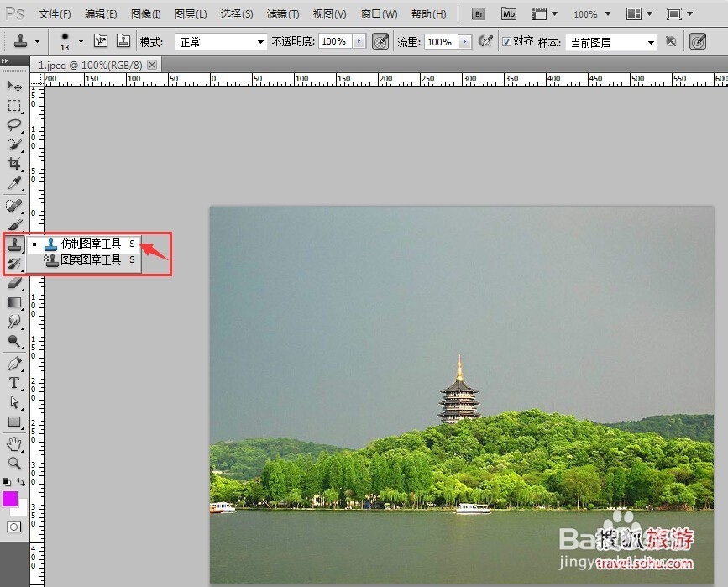Image resolution: width=728 pixels, height=587 pixels.
Task: Choose 图案图章工具 from flyout
Action: click(x=84, y=259)
